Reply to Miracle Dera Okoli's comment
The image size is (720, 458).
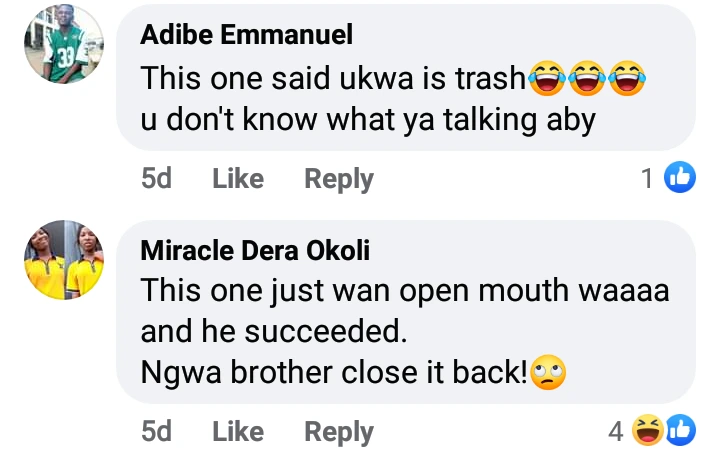pos(338,432)
